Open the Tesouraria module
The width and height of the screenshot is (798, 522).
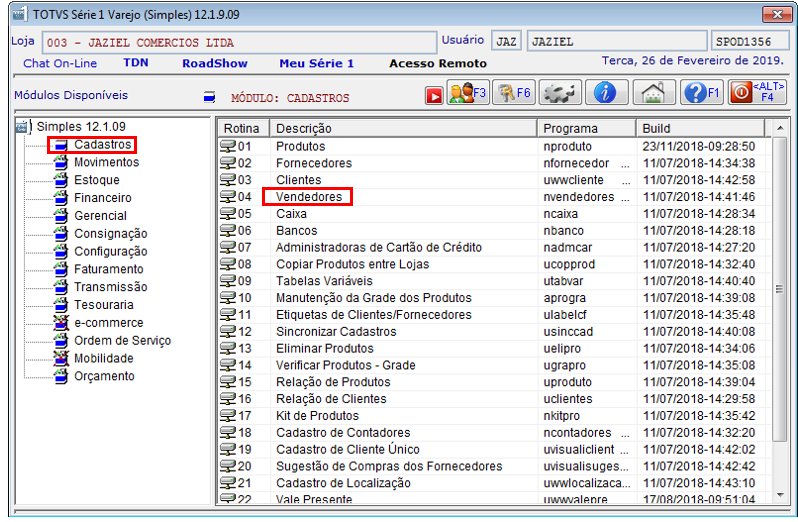coord(104,305)
